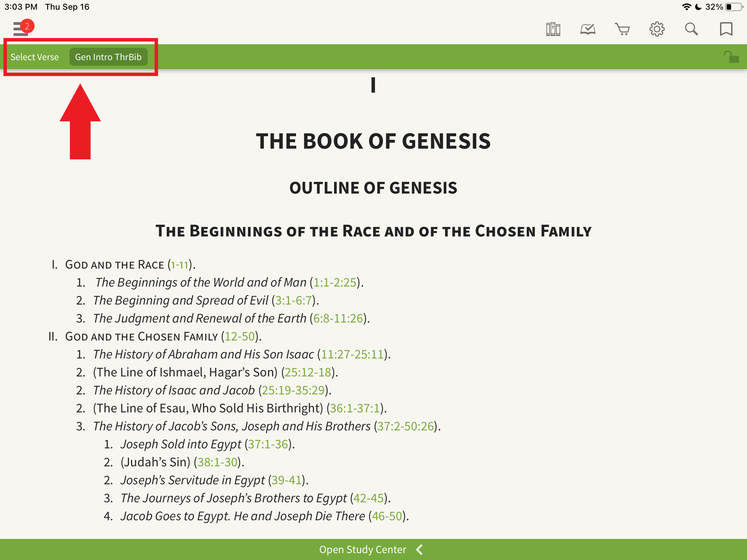Expand the Study Center chevron arrow

419,549
